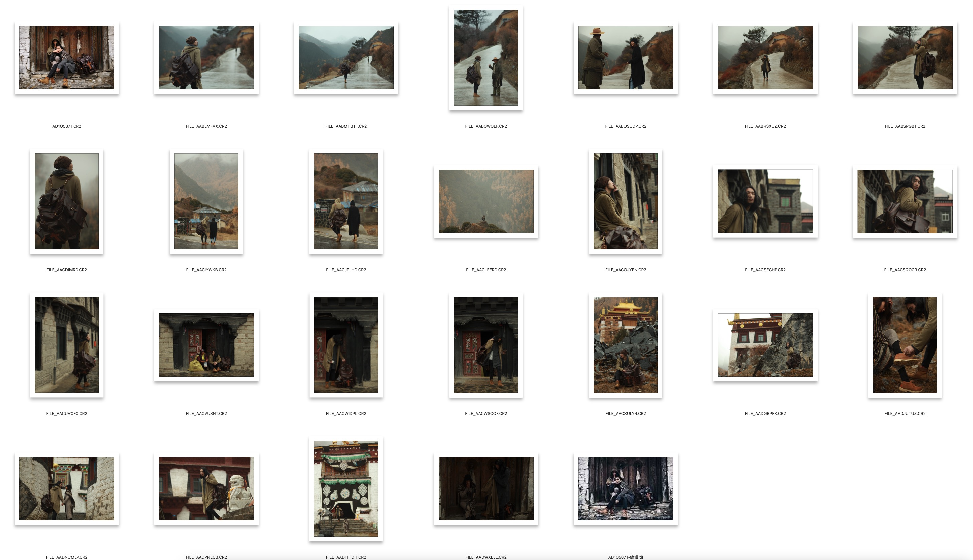Click the FILE_AABQSUDP.CR2 thumbnail
The image size is (973, 560).
coord(625,58)
